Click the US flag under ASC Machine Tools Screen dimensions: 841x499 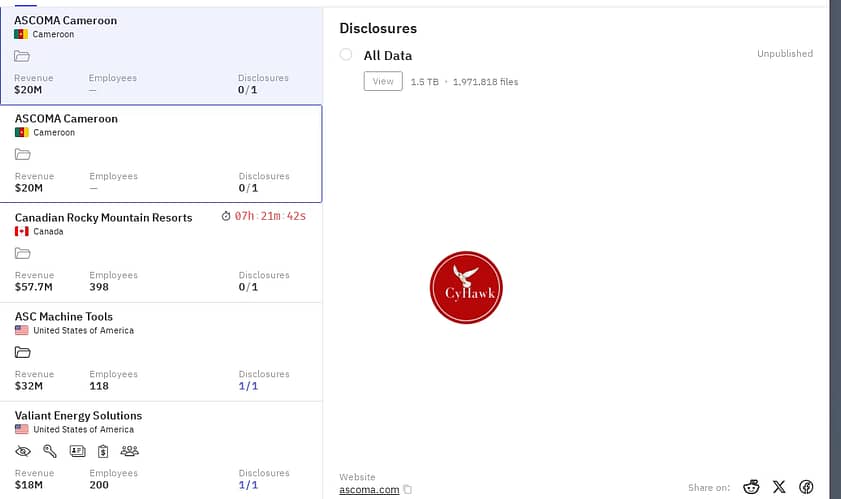click(x=21, y=331)
